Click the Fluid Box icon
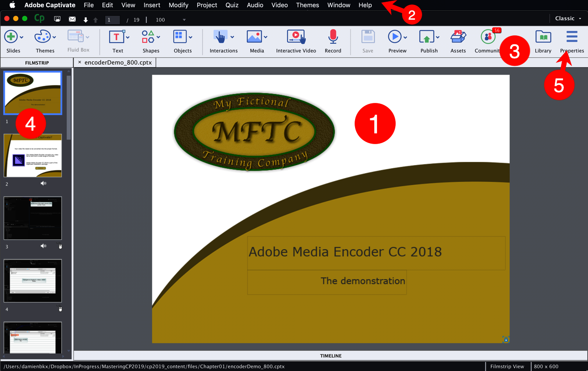This screenshot has width=588, height=371. pos(75,36)
